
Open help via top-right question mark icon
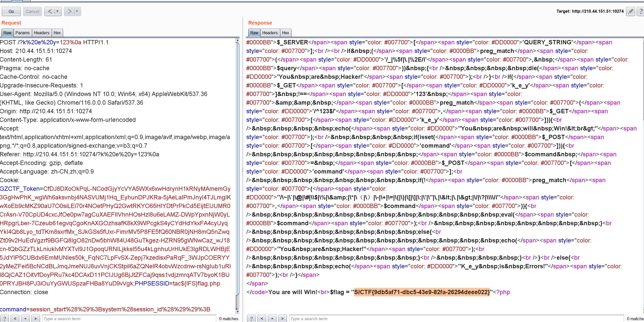tap(641, 11)
